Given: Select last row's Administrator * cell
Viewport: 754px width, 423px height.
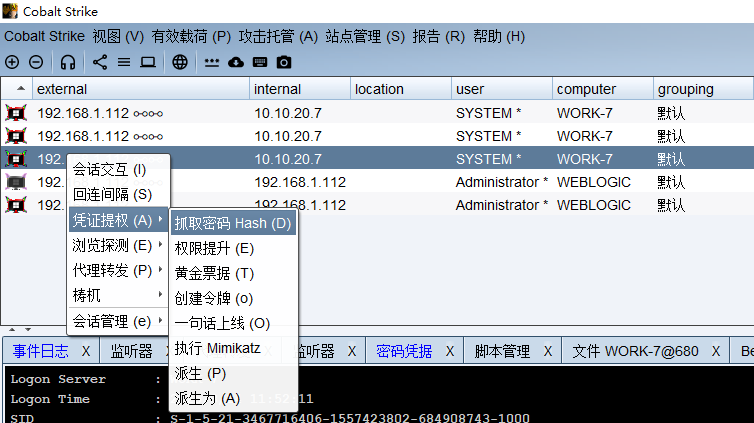Looking at the screenshot, I should 502,205.
